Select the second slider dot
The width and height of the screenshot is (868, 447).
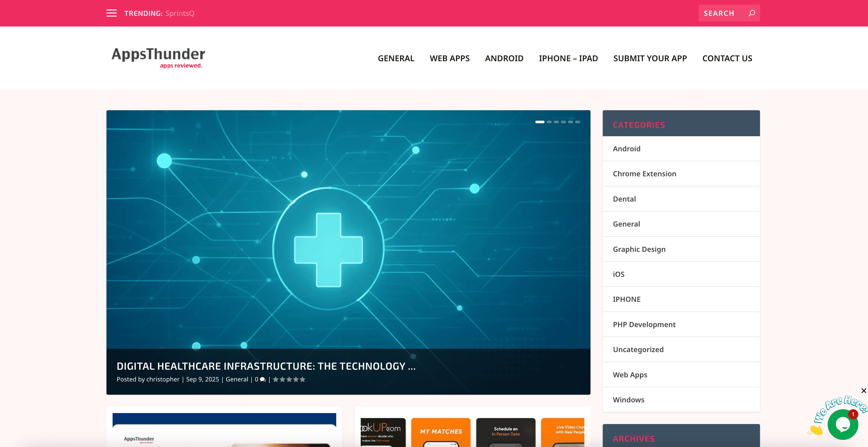pos(549,122)
